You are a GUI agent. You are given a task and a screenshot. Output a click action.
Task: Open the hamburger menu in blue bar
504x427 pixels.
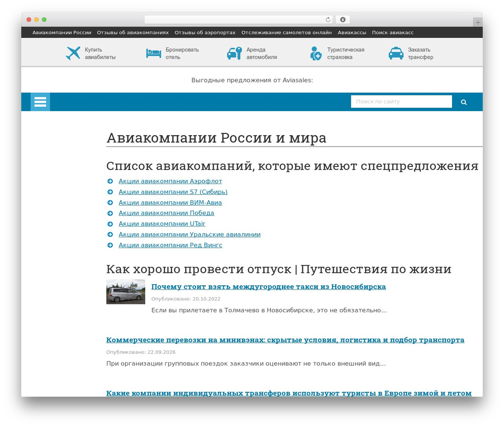click(x=40, y=102)
